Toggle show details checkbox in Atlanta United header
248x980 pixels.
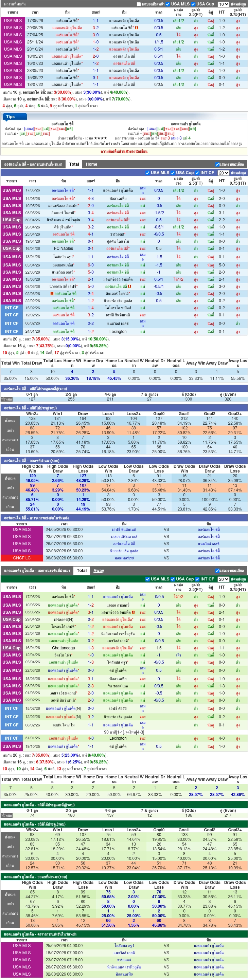click(x=217, y=571)
